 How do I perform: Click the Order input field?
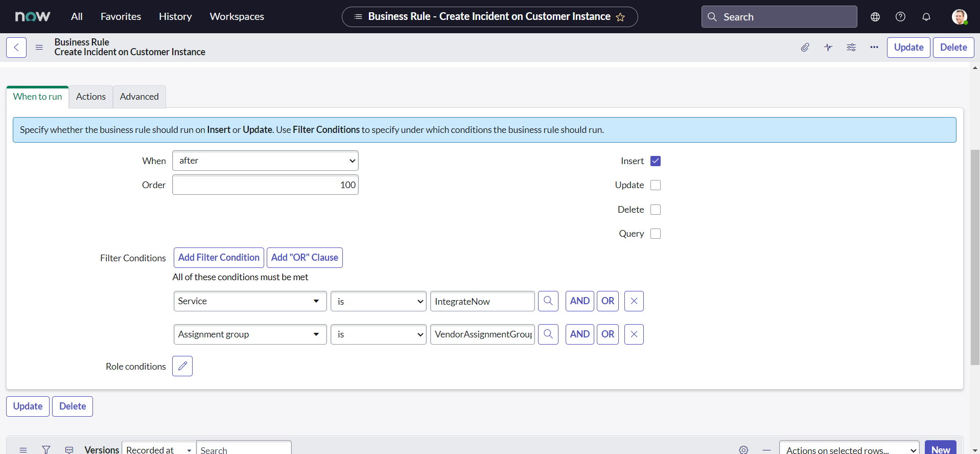click(265, 185)
